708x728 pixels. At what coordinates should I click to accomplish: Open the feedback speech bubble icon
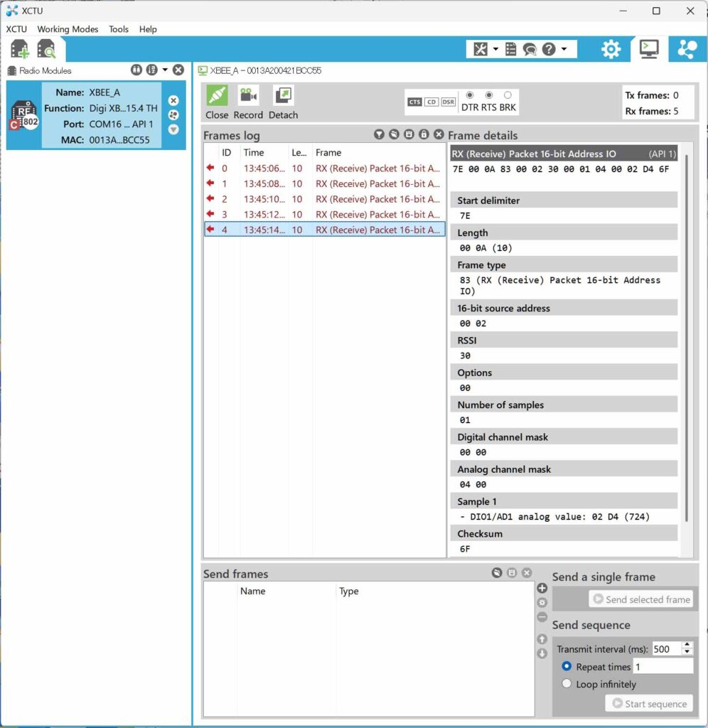point(530,49)
